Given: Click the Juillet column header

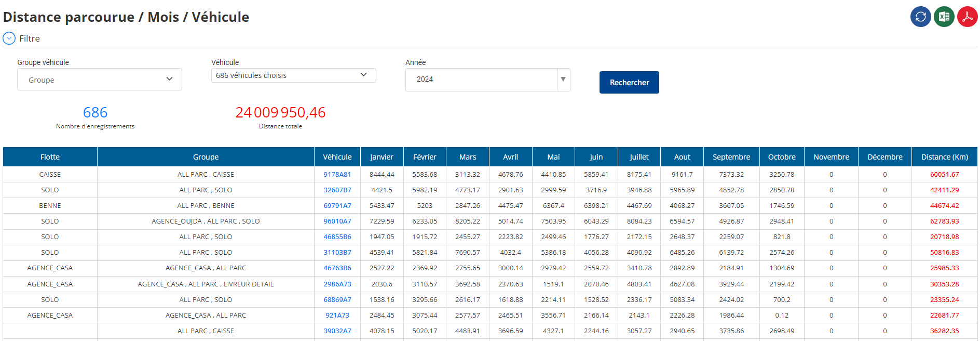Looking at the screenshot, I should [639, 157].
